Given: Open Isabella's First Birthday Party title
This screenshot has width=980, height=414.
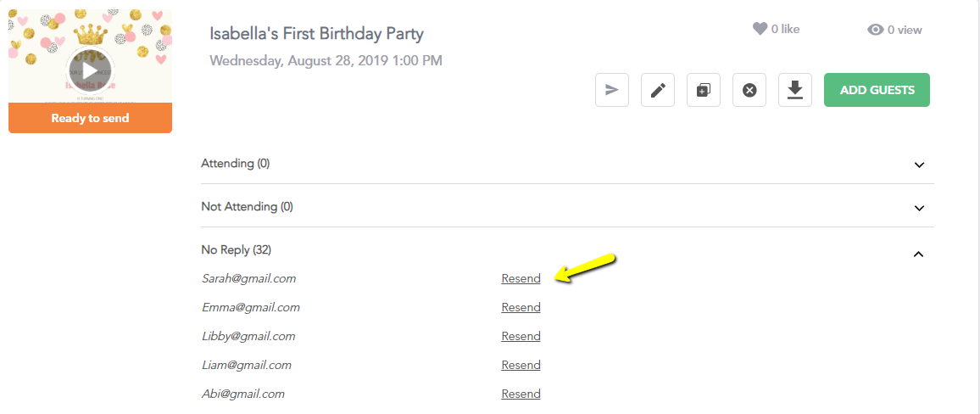Looking at the screenshot, I should click(317, 33).
